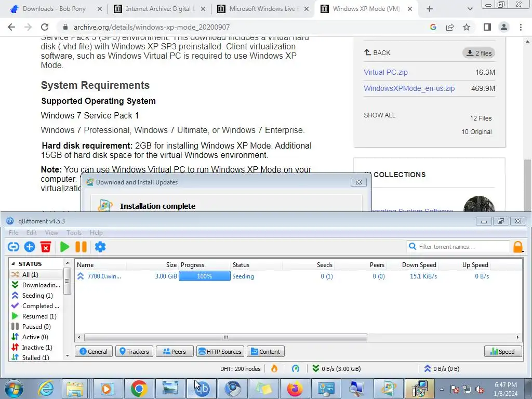Click the volume muted tray icon
Image resolution: width=532 pixels, height=399 pixels.
pyautogui.click(x=480, y=390)
